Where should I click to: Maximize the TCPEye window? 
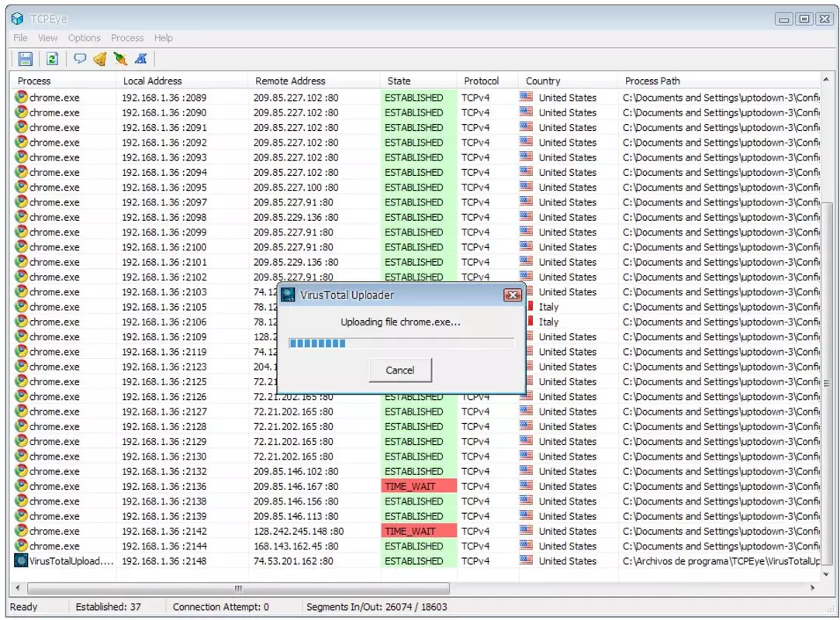(x=804, y=19)
